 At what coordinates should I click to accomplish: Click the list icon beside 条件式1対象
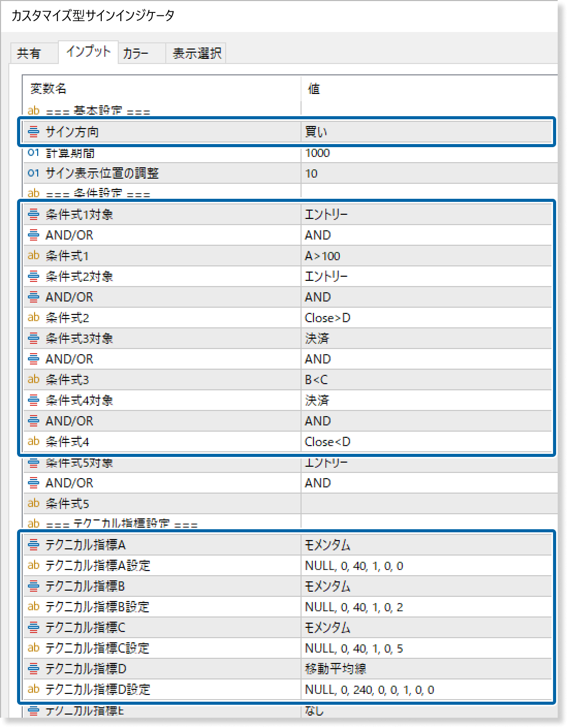click(33, 214)
